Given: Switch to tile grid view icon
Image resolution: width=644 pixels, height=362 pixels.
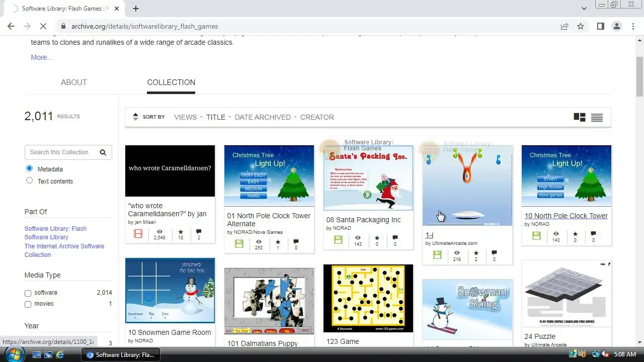Looking at the screenshot, I should point(580,117).
